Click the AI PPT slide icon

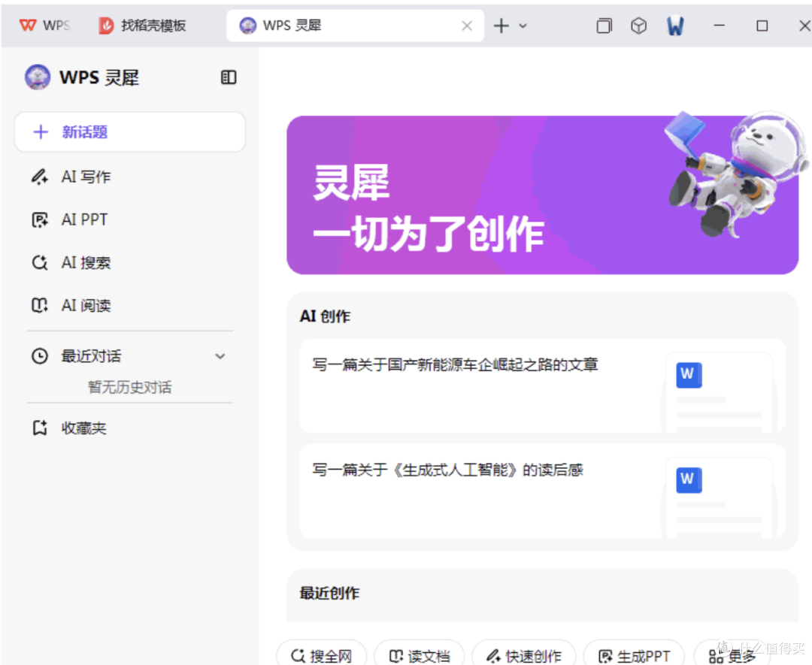(x=40, y=220)
